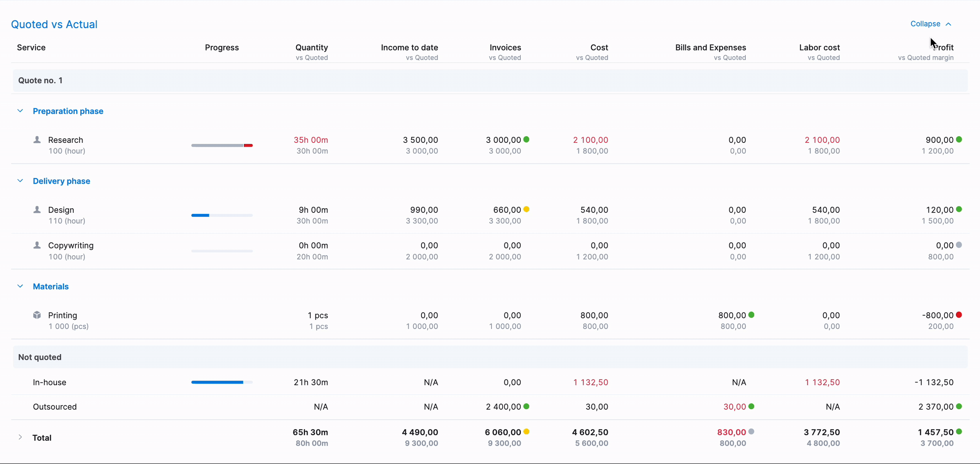
Task: Expand the Total row chevron
Action: click(x=20, y=437)
